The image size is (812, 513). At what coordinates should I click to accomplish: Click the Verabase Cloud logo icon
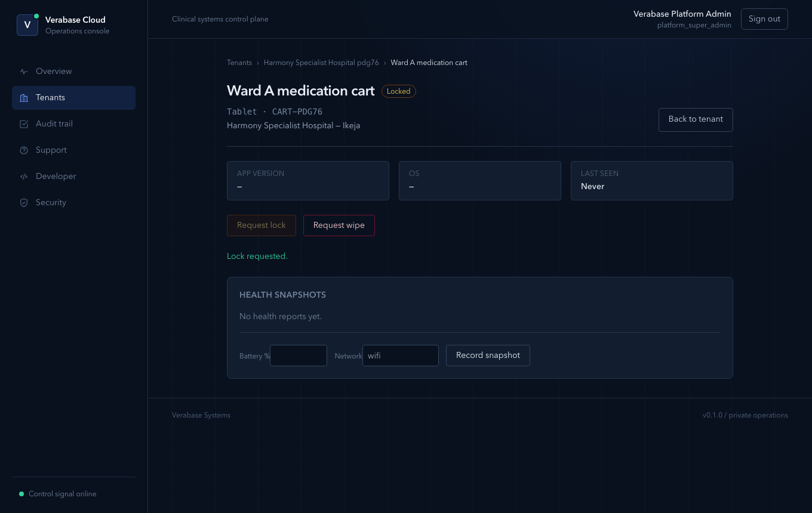27,25
